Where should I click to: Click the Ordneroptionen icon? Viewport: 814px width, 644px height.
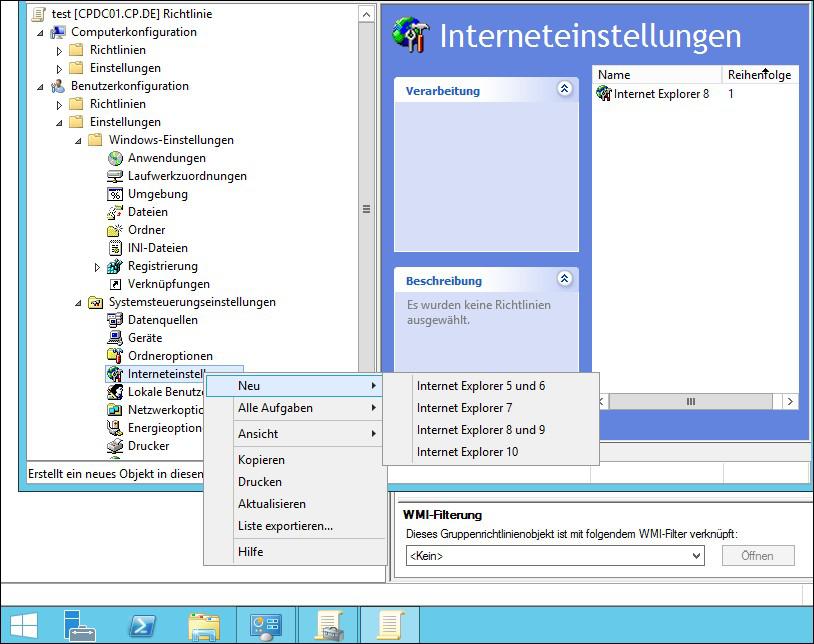click(x=115, y=356)
